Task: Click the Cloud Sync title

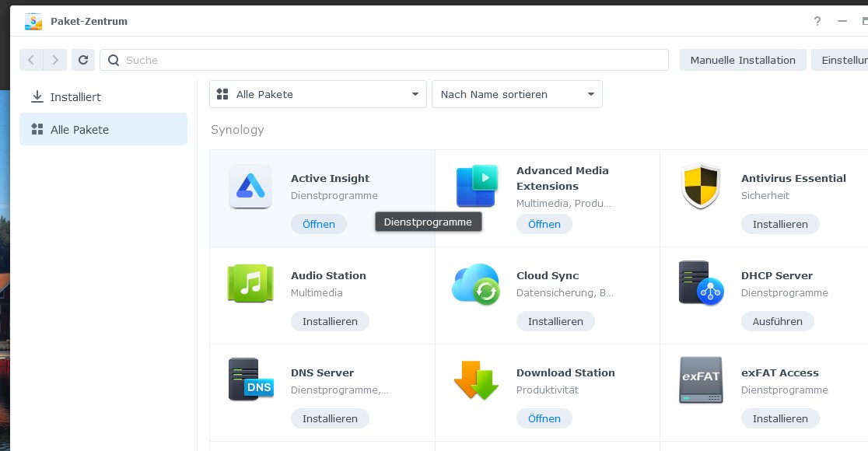Action: 548,275
